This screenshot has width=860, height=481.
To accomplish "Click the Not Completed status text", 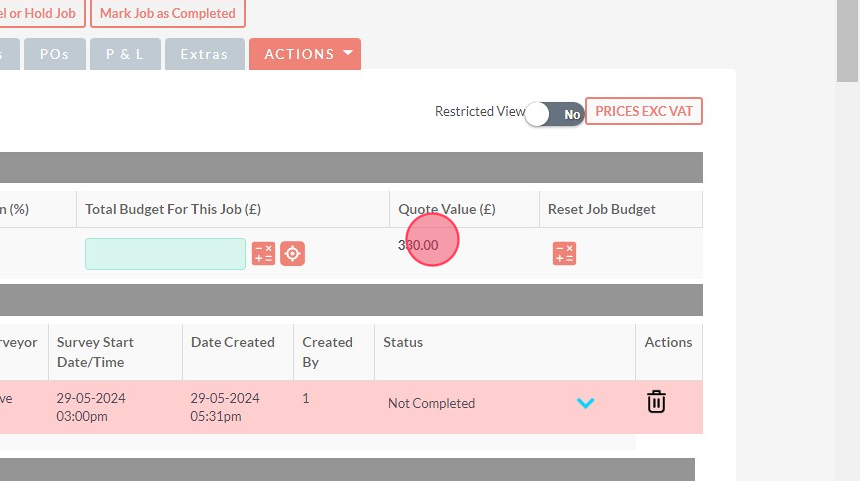I will 431,403.
